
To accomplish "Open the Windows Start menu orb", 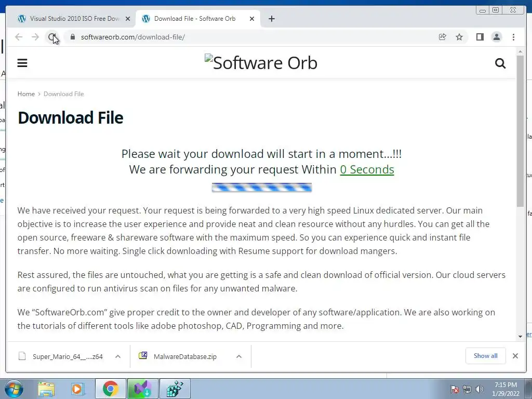I will point(14,389).
